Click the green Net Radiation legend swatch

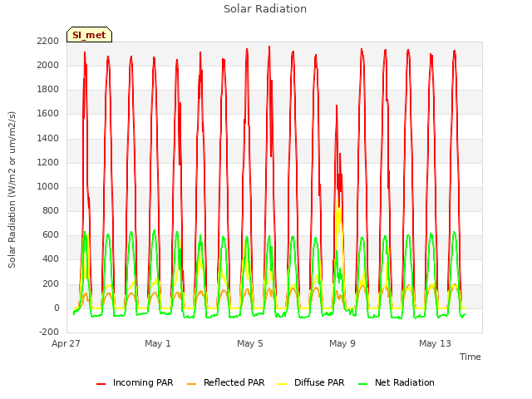click(363, 384)
